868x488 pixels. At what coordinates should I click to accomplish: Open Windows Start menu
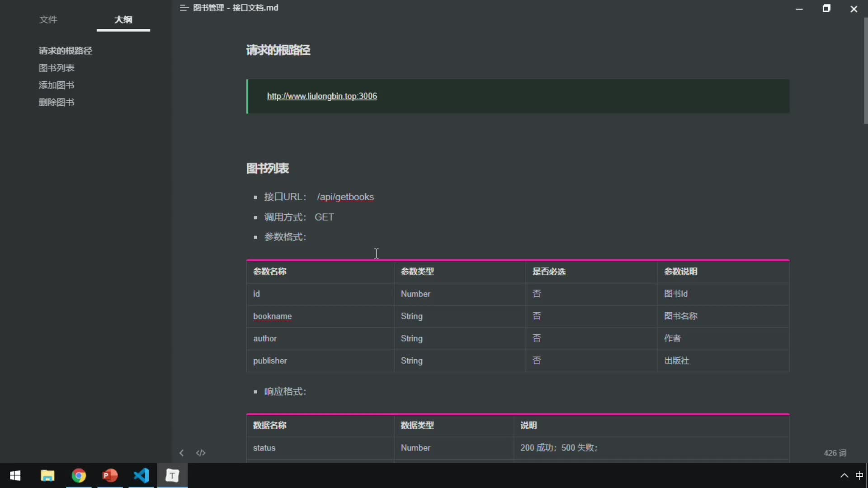click(x=15, y=475)
